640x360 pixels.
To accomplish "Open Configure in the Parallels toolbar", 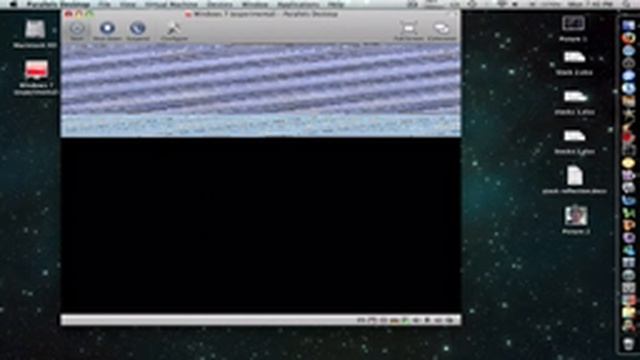I will click(174, 30).
